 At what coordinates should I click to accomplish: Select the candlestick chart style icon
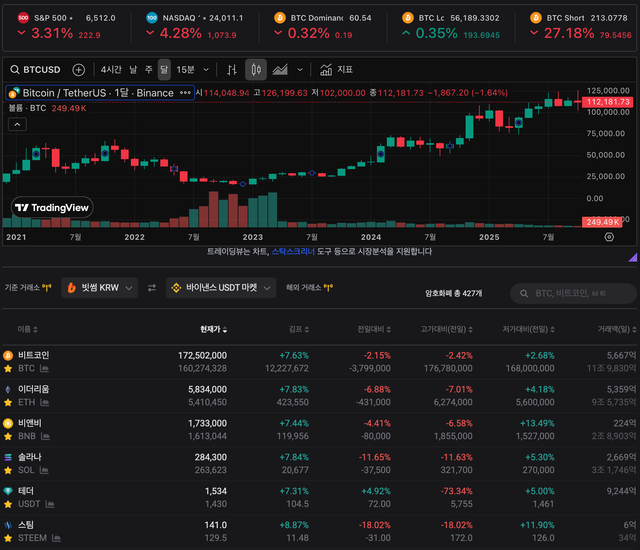click(256, 70)
